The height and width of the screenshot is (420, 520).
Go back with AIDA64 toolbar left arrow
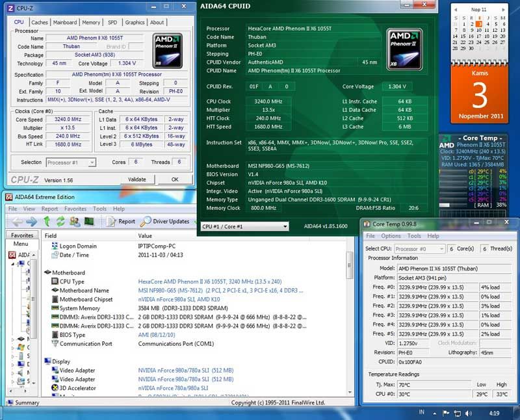[x=18, y=221]
